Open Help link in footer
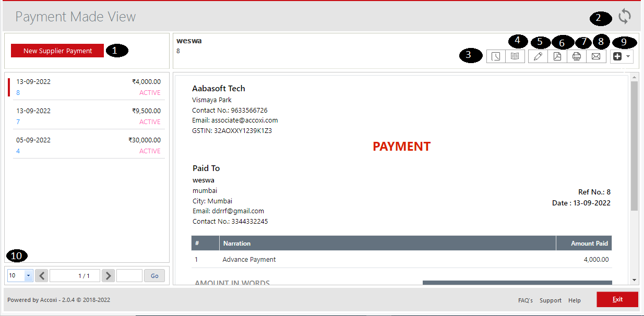Viewport: 644px width, 316px height. point(575,300)
